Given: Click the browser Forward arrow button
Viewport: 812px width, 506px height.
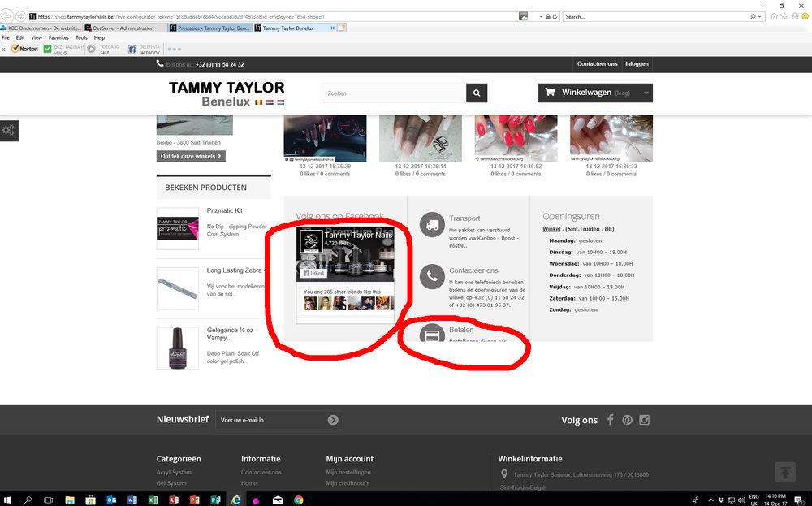Looking at the screenshot, I should (21, 16).
